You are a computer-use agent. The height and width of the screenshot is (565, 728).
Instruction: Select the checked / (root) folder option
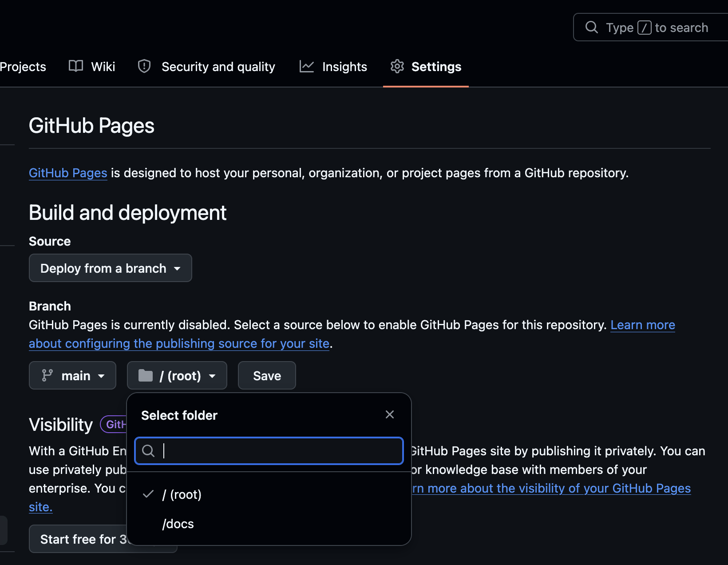pos(269,494)
